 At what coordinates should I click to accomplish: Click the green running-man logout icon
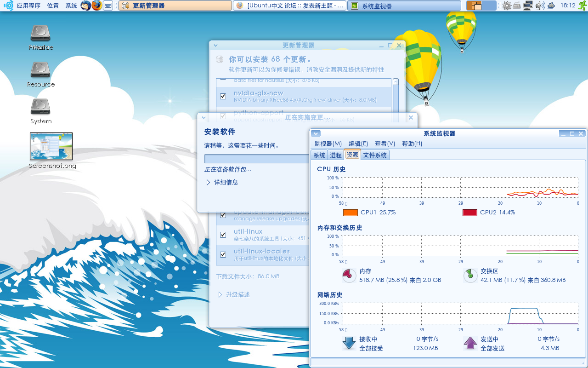pyautogui.click(x=582, y=6)
